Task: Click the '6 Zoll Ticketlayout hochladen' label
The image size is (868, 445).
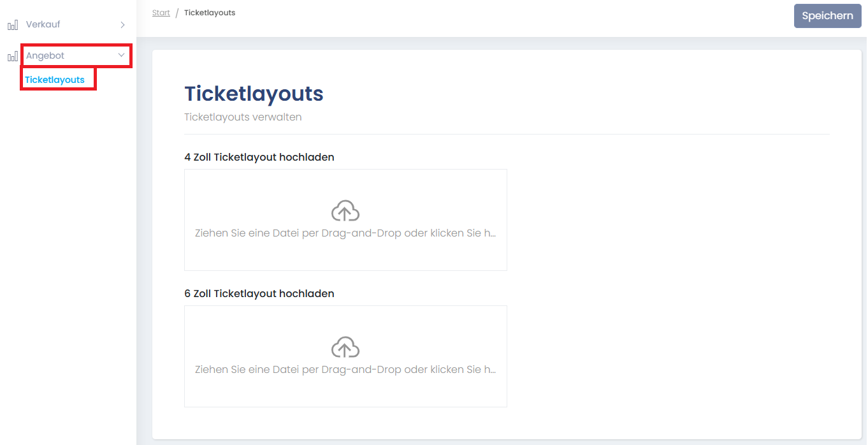Action: point(259,293)
